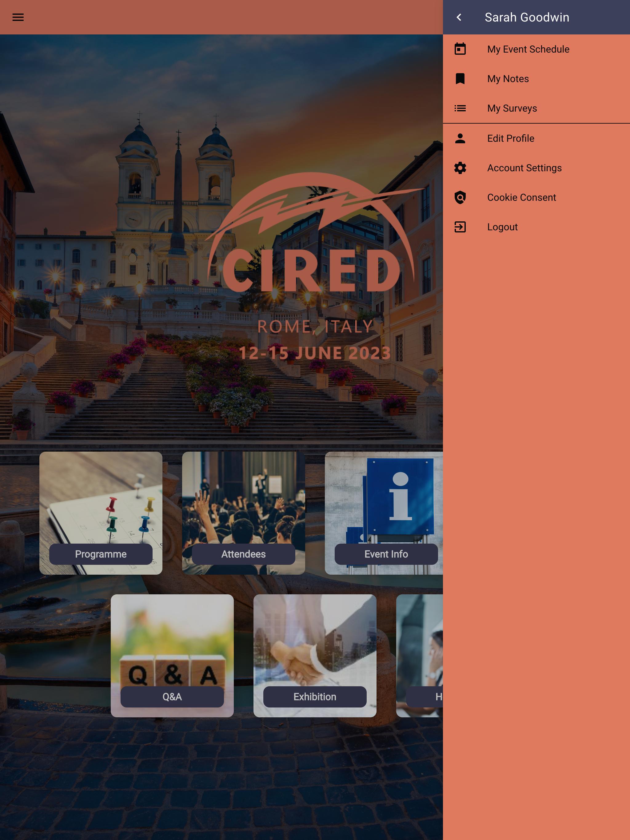Click the shield icon beside Cookie Consent
Image resolution: width=630 pixels, height=840 pixels.
[x=460, y=197]
